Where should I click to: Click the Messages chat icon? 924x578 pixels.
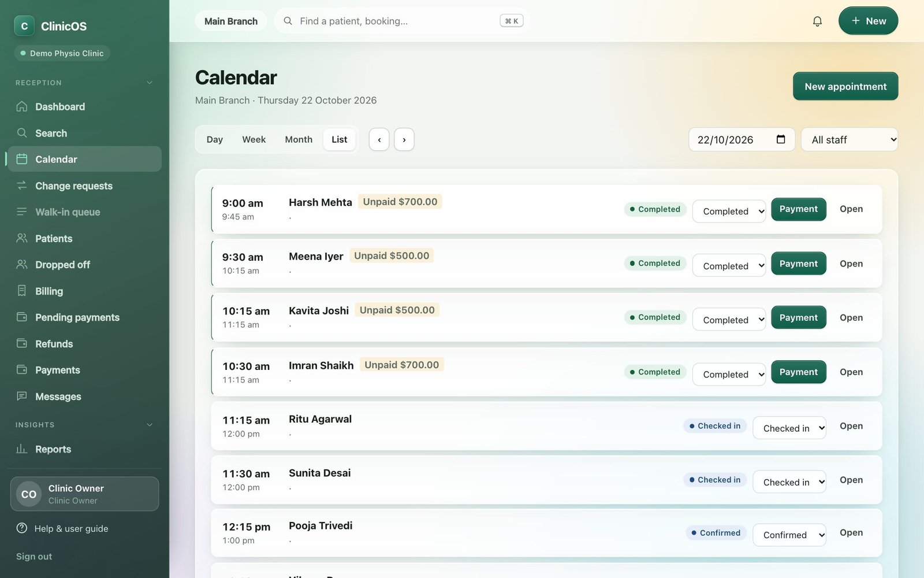(x=22, y=396)
